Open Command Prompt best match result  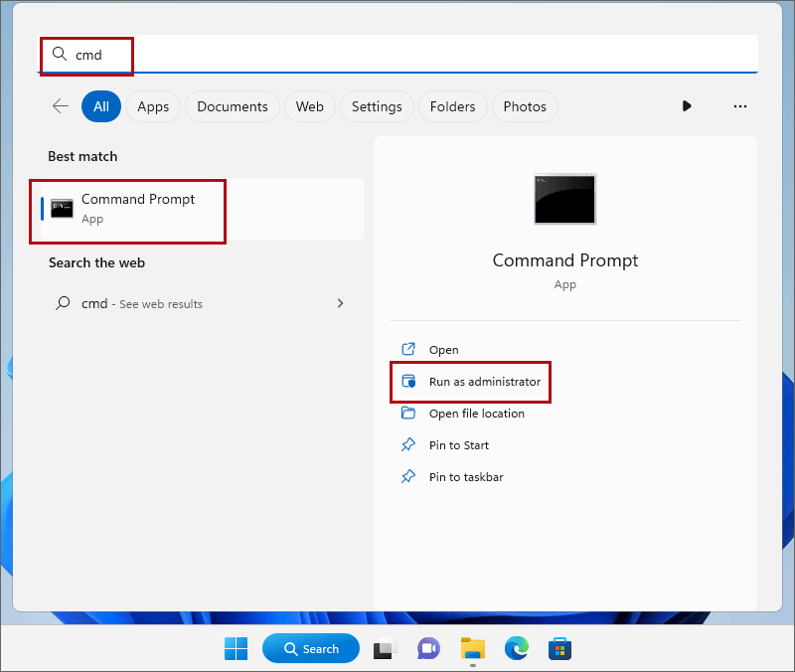[x=202, y=209]
